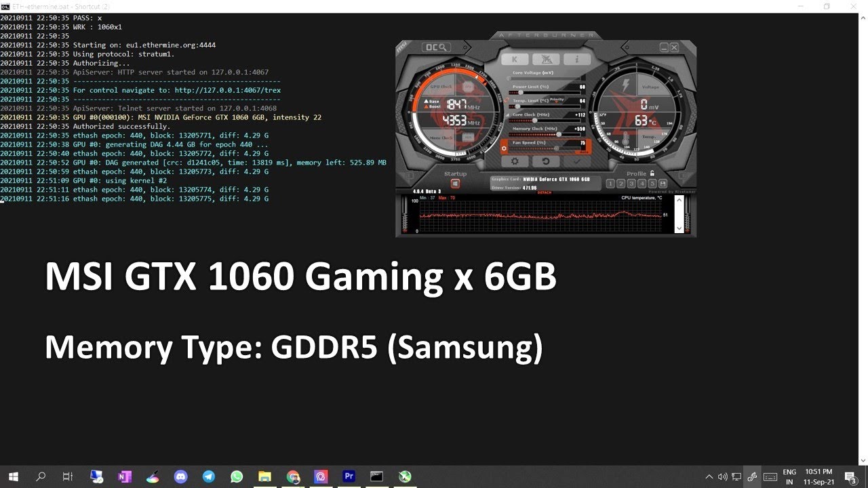Minimize the Afterburner window
The width and height of the screenshot is (868, 488).
(x=663, y=47)
